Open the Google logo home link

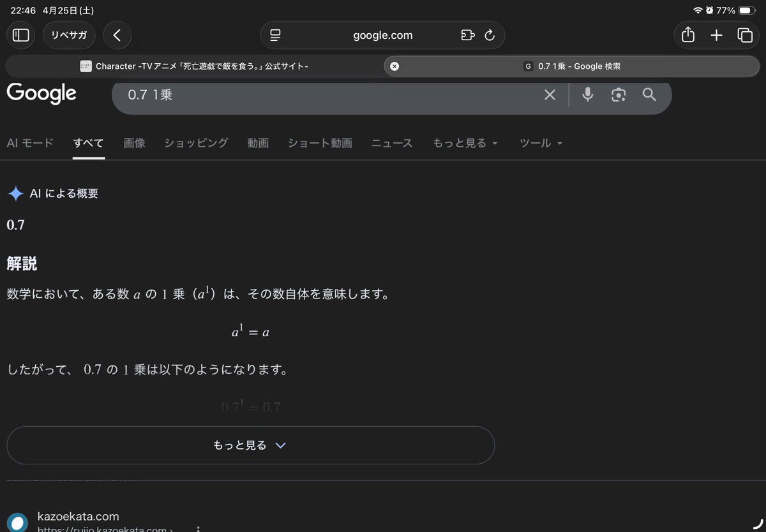click(41, 93)
